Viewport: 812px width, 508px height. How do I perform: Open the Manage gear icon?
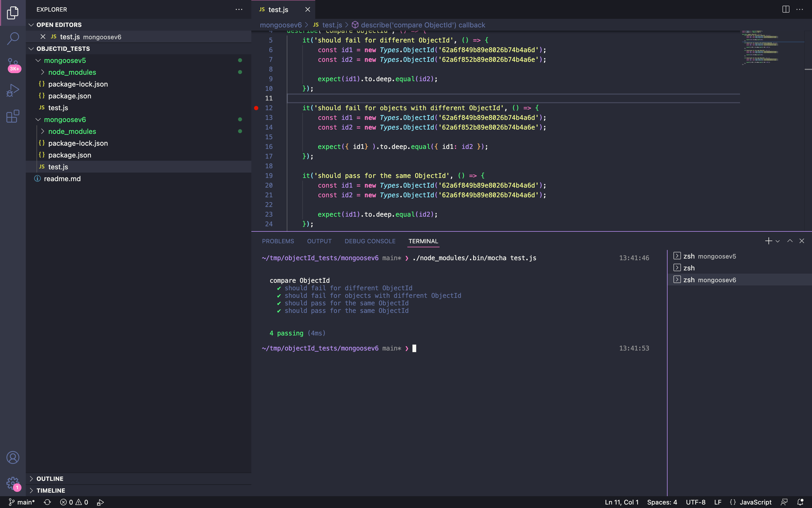tap(13, 484)
